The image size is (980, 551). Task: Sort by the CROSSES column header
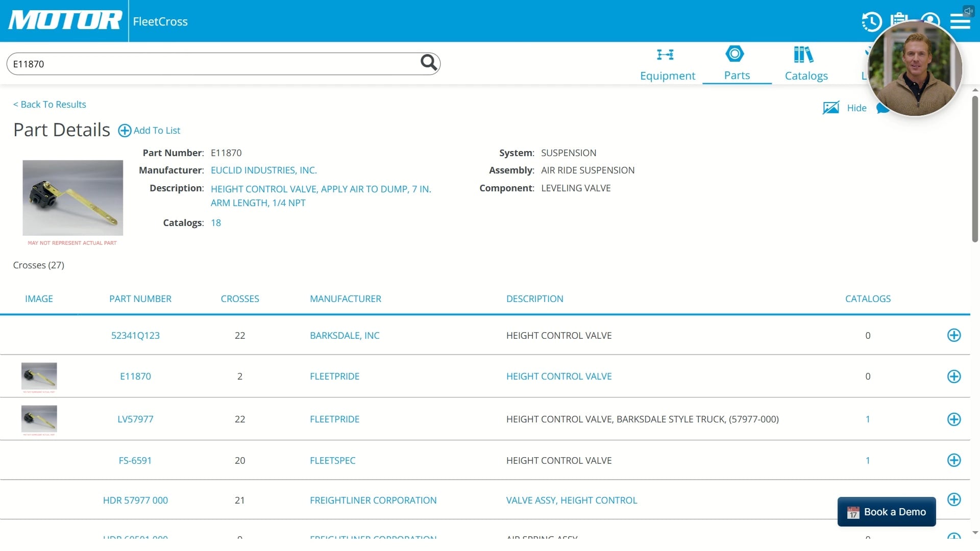(x=240, y=299)
